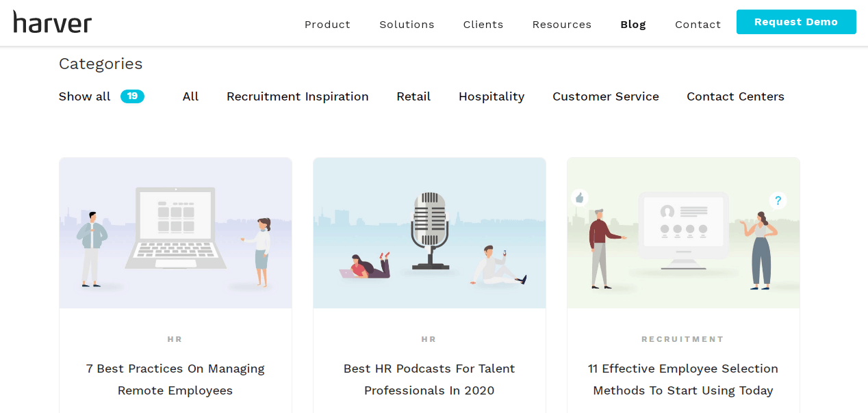Filter by Recruitment Inspiration category
Image resolution: width=868 pixels, height=413 pixels.
298,96
